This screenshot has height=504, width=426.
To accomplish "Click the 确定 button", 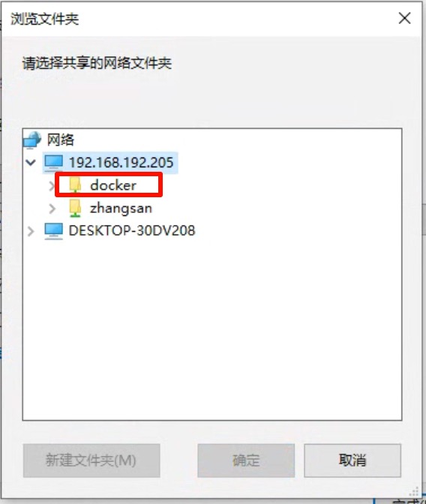I will (246, 460).
